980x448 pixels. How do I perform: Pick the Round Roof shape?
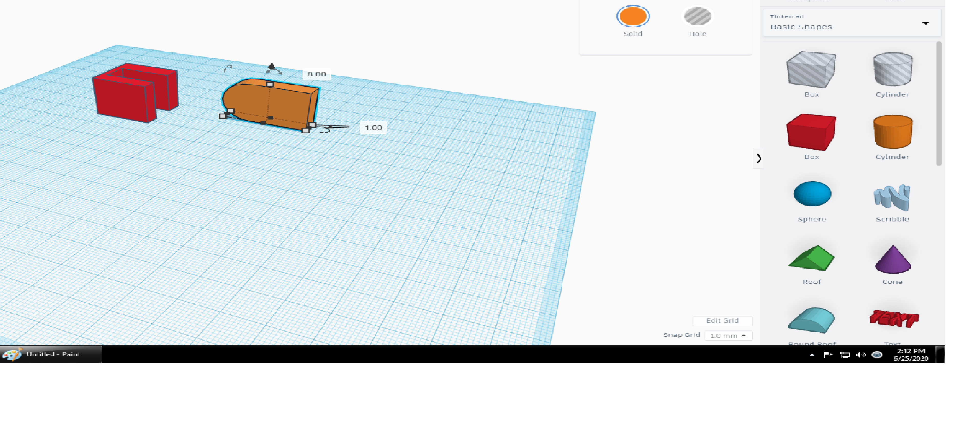point(811,320)
